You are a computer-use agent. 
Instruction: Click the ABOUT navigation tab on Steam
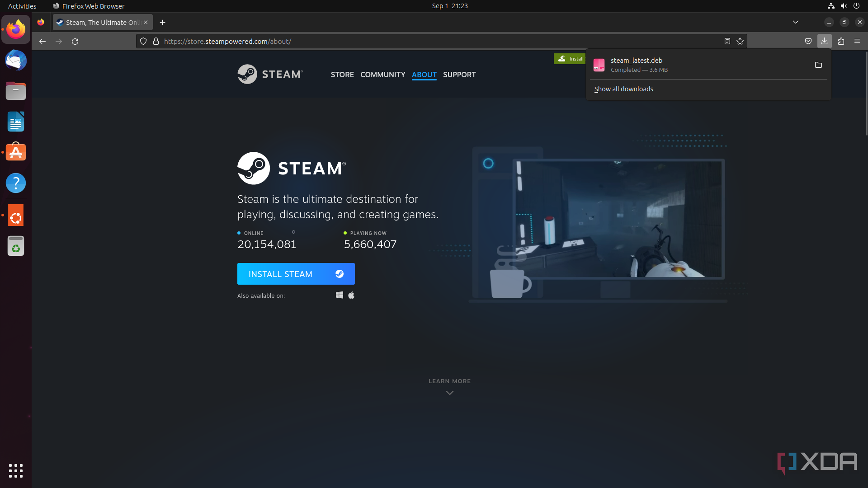[424, 74]
